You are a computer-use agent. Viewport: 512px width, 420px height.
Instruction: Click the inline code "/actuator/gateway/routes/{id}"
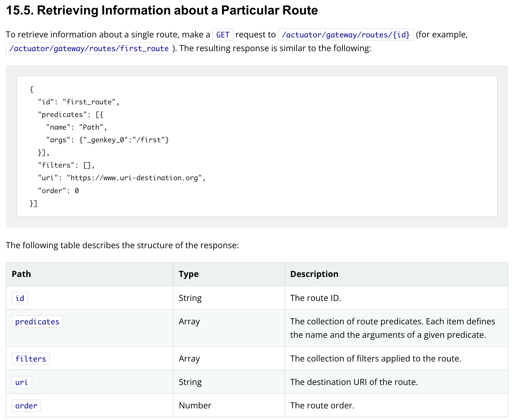346,35
